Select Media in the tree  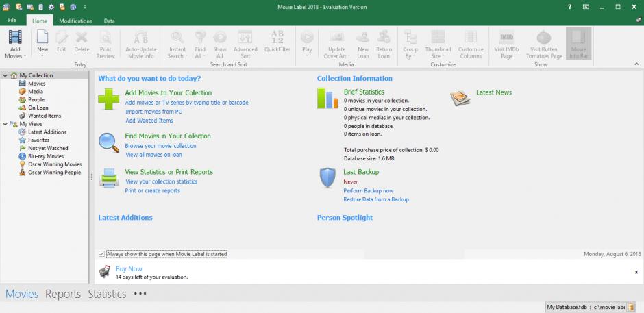[x=36, y=92]
